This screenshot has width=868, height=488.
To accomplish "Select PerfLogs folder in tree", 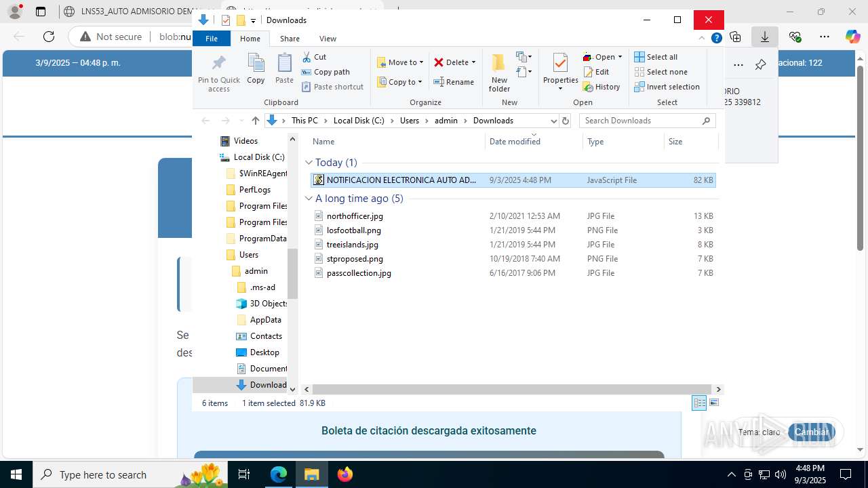I will tap(248, 190).
